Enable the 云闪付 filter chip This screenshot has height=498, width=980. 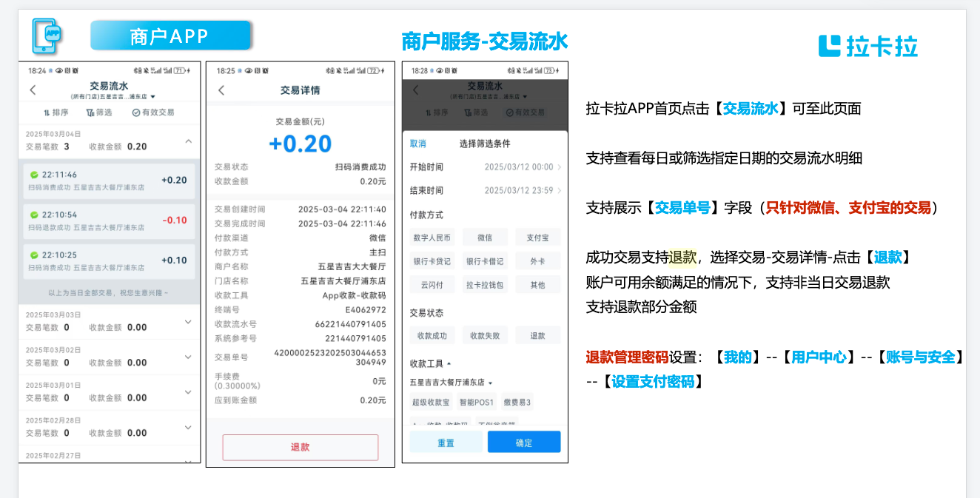(x=432, y=285)
